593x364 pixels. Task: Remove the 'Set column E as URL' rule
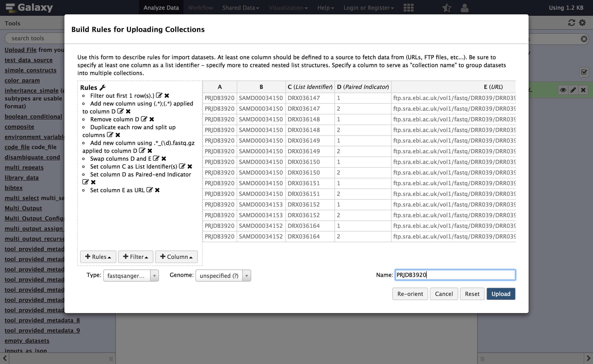157,190
